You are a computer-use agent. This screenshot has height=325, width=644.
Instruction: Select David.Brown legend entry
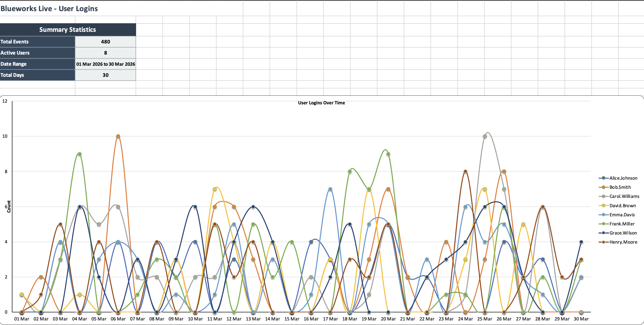[617, 206]
